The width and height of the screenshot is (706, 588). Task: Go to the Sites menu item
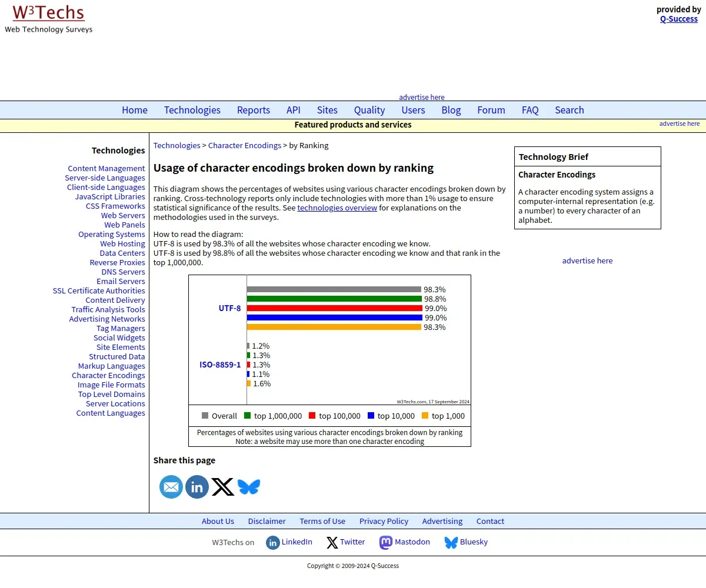click(327, 110)
